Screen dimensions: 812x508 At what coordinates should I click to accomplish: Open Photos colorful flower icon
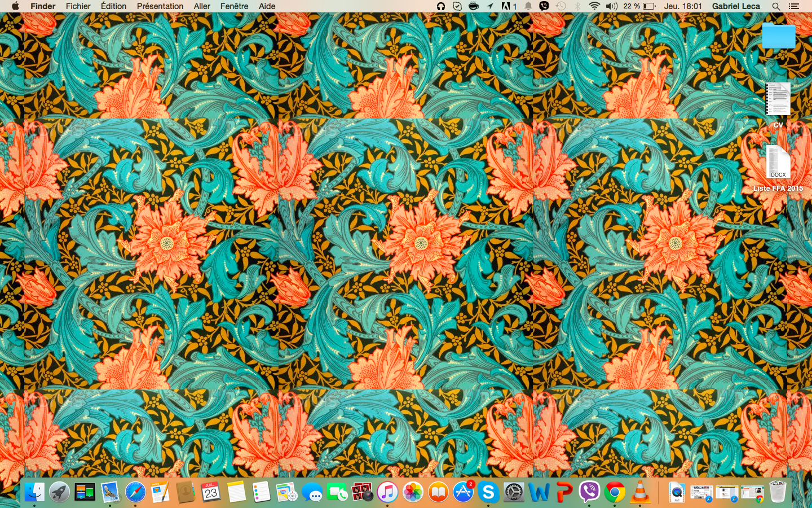point(413,492)
